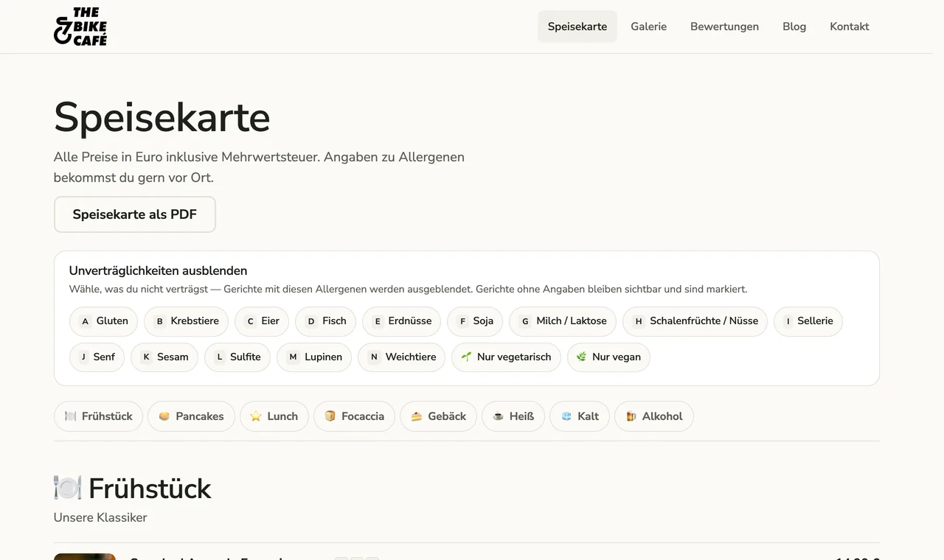This screenshot has height=560, width=944.
Task: Toggle the Senf allergen filter
Action: coord(97,357)
